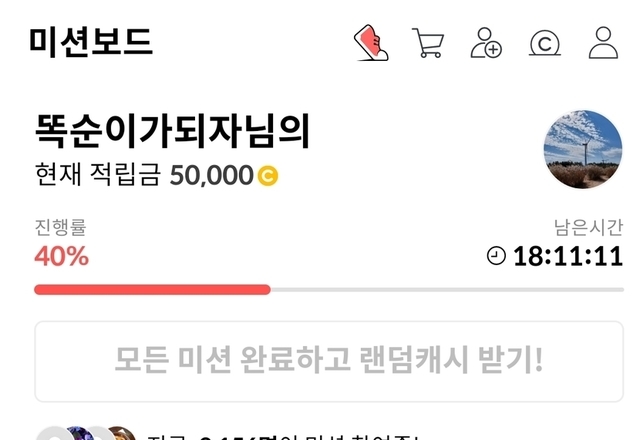Tap the 똑순이가되자님의 username heading
This screenshot has width=640, height=440.
pos(173,131)
